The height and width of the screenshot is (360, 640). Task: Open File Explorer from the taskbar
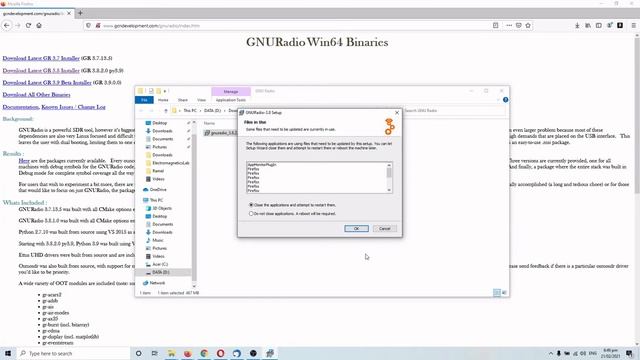[x=171, y=353]
